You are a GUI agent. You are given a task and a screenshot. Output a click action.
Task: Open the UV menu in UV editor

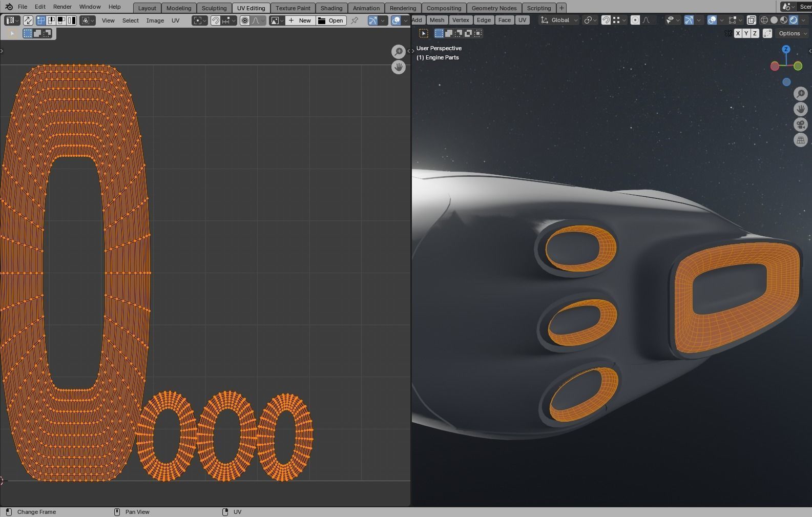176,20
